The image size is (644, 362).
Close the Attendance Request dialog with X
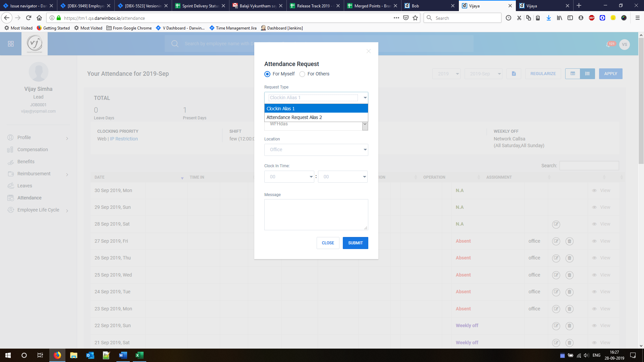point(368,51)
